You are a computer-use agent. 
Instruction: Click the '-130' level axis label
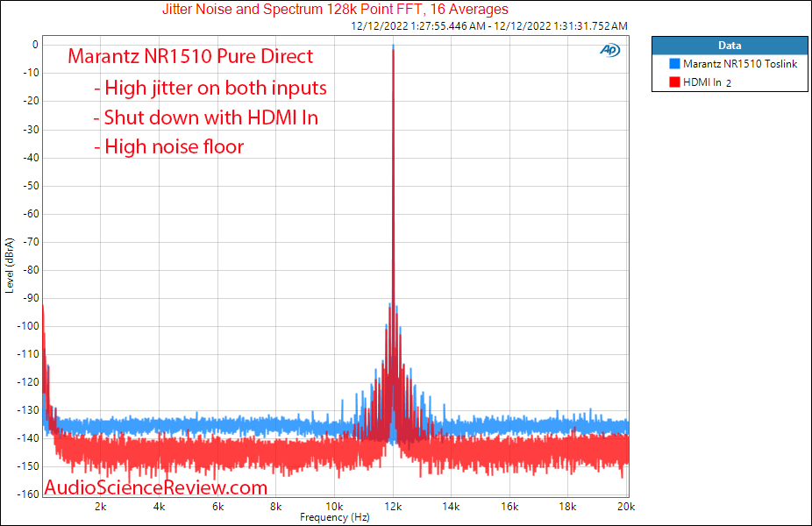coord(28,409)
